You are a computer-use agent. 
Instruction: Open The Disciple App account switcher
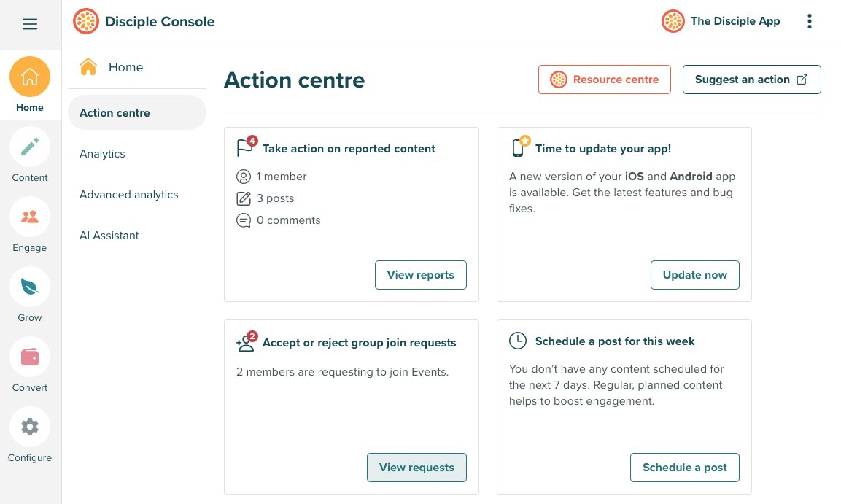pyautogui.click(x=721, y=22)
